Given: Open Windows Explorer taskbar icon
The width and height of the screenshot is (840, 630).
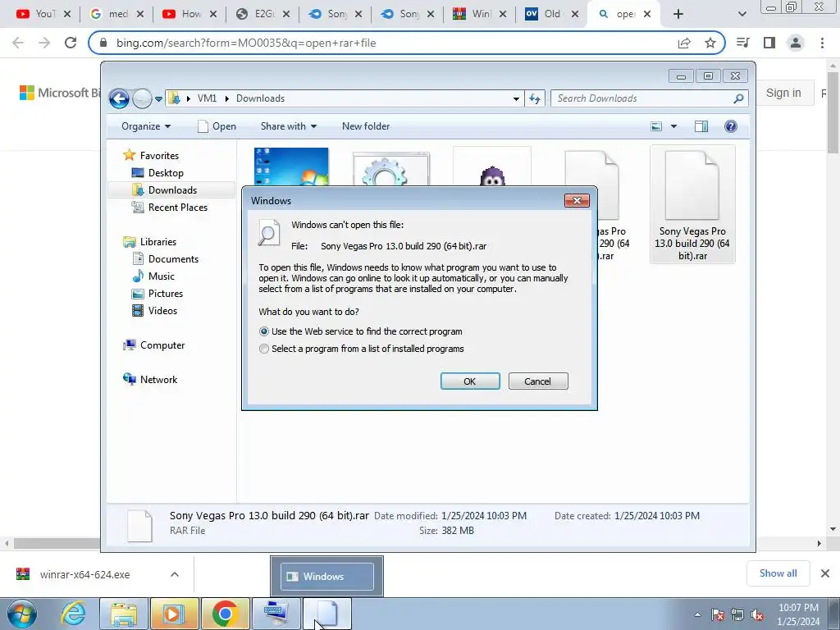Looking at the screenshot, I should [x=124, y=614].
